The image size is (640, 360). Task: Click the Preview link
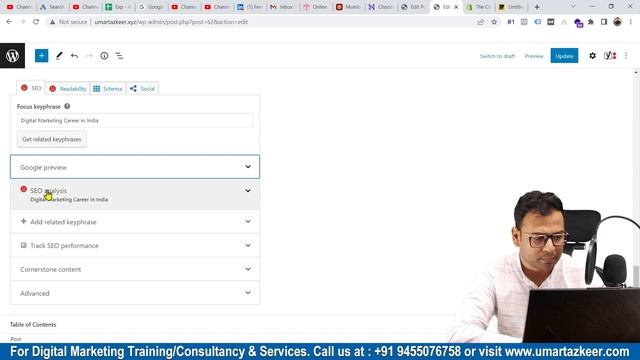[534, 56]
